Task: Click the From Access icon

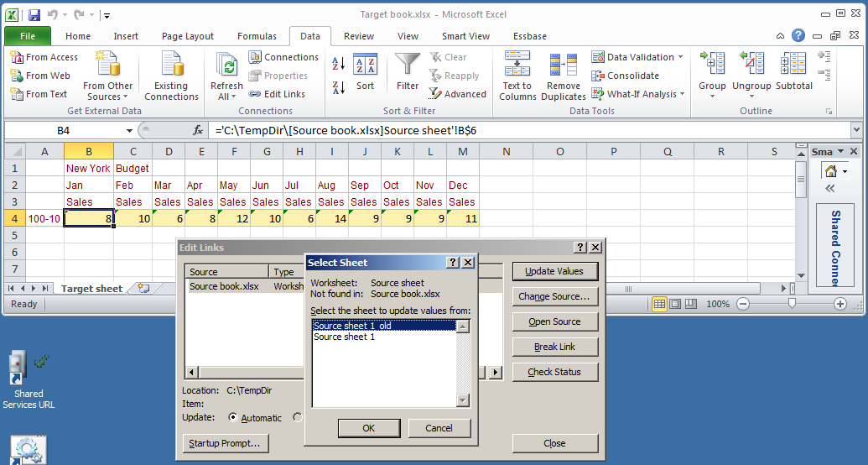Action: coord(17,57)
